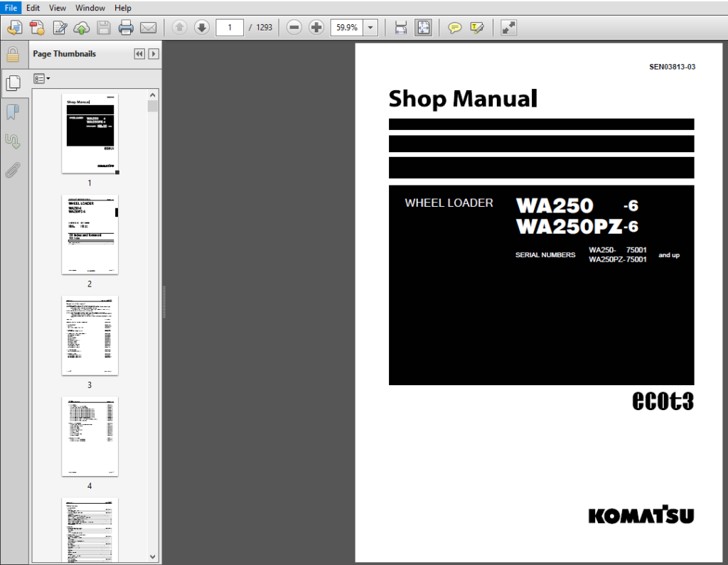The image size is (728, 565).
Task: Collapse the thumbnails panel with double-arrow button
Action: click(x=139, y=54)
